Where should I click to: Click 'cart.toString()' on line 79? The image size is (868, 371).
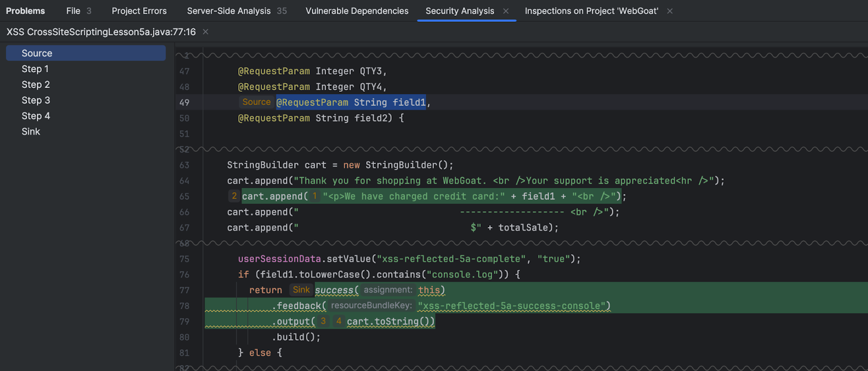(x=388, y=322)
